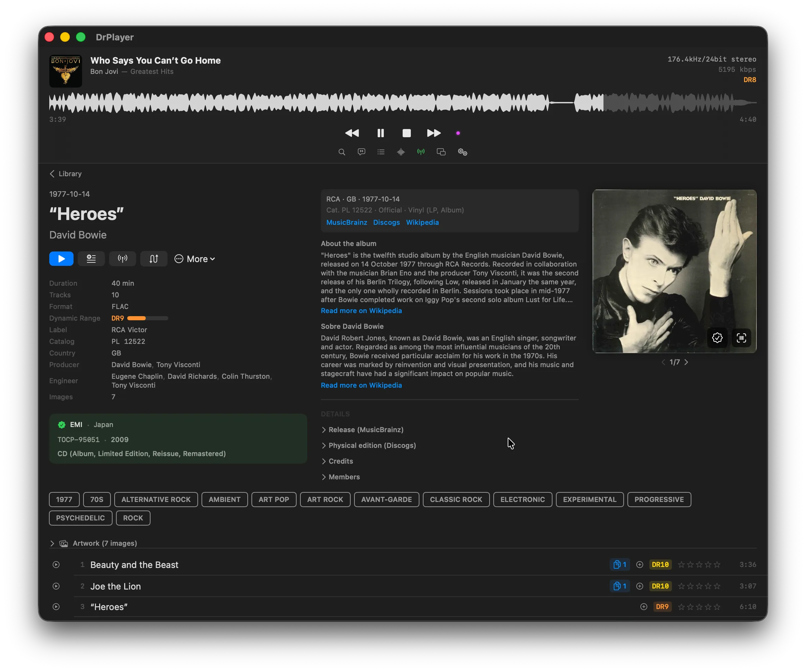Go to next artwork image
Viewport: 806px width, 672px height.
(686, 362)
